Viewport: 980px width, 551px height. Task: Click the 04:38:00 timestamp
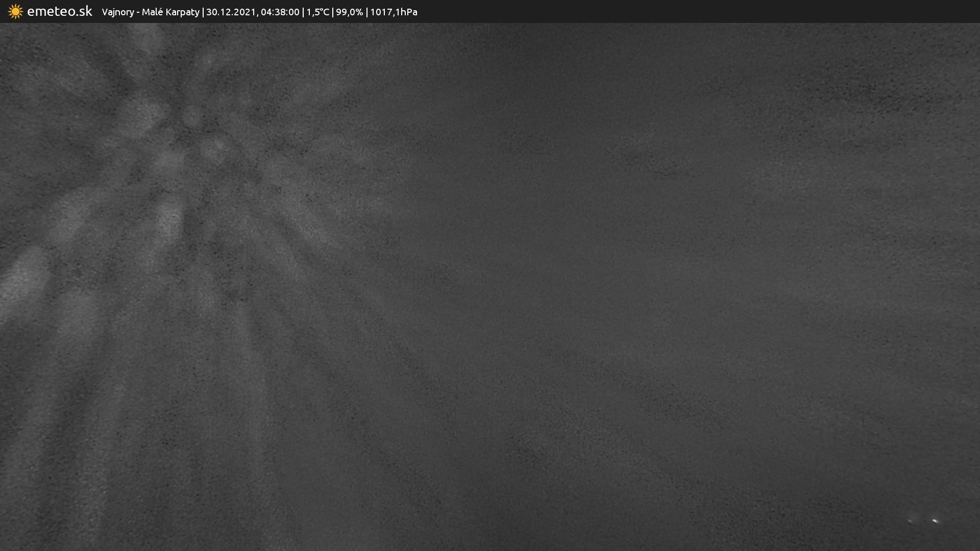coord(280,12)
